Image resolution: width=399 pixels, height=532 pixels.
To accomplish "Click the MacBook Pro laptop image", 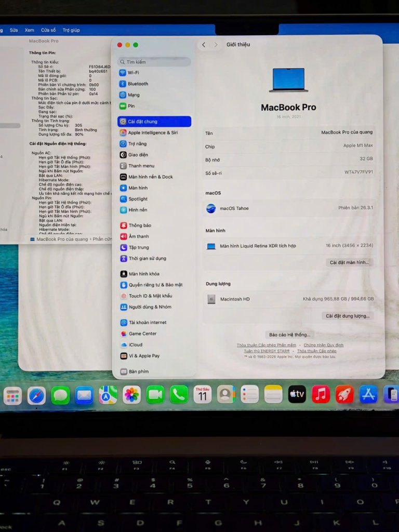I will point(289,80).
